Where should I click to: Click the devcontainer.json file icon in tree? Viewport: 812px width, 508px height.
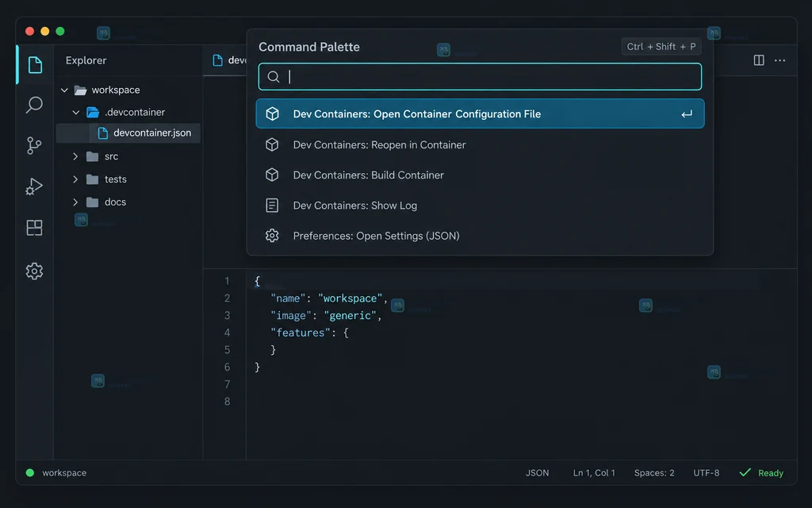tap(102, 133)
